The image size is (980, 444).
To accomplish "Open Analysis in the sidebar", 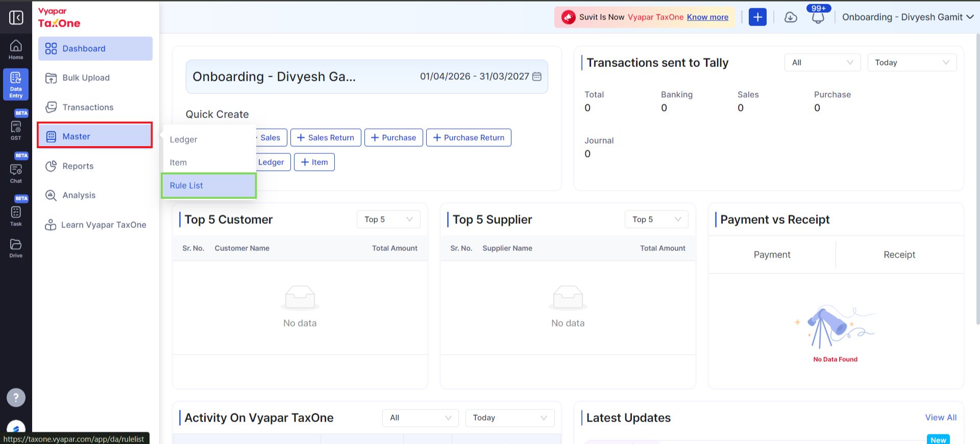I will pos(95,195).
